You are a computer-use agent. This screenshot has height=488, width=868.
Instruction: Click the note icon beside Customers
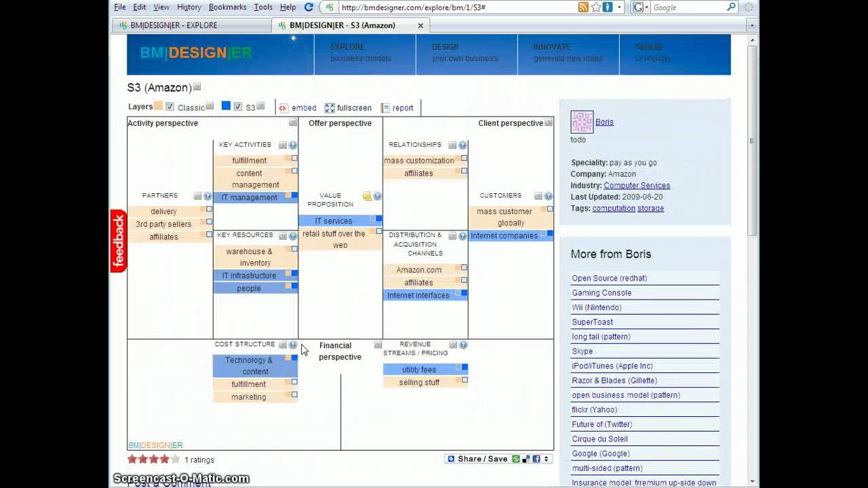[x=538, y=197]
